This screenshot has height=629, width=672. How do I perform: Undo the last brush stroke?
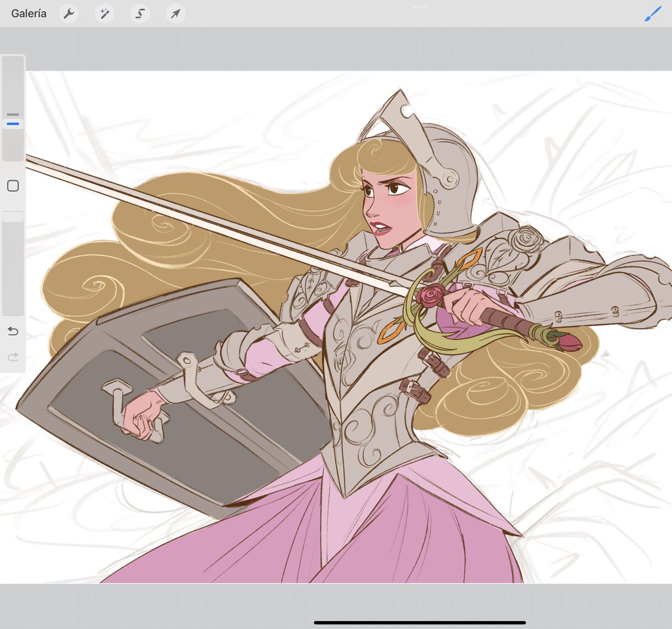coord(12,331)
